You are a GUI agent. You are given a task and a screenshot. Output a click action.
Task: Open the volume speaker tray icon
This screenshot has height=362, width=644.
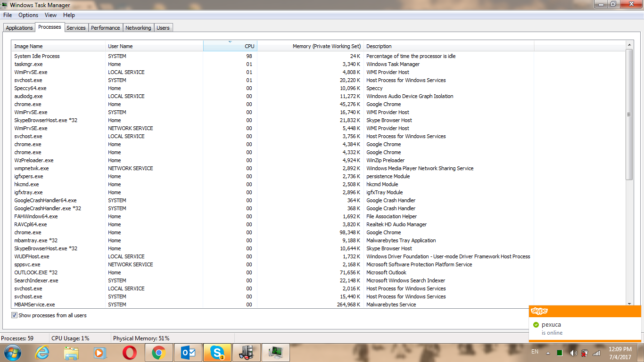pos(573,353)
